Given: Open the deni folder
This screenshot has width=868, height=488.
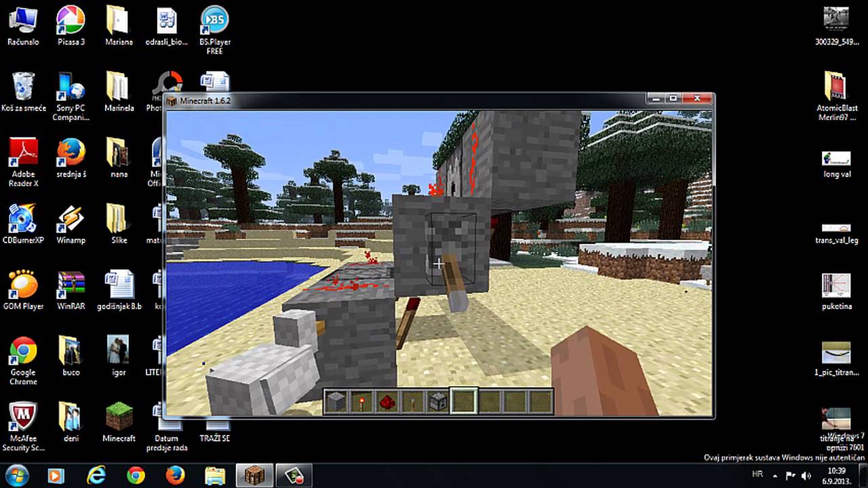Looking at the screenshot, I should point(71,422).
